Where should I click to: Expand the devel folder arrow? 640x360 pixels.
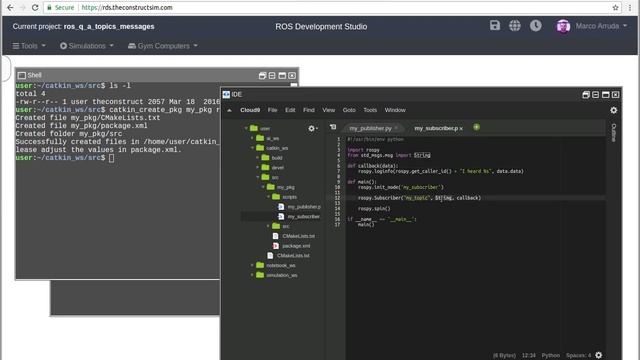(x=258, y=167)
